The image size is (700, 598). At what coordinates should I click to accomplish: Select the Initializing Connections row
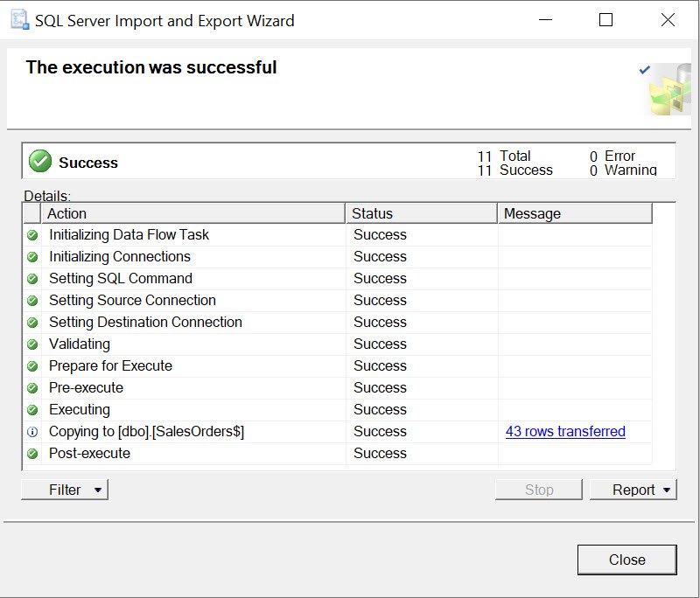(338, 256)
